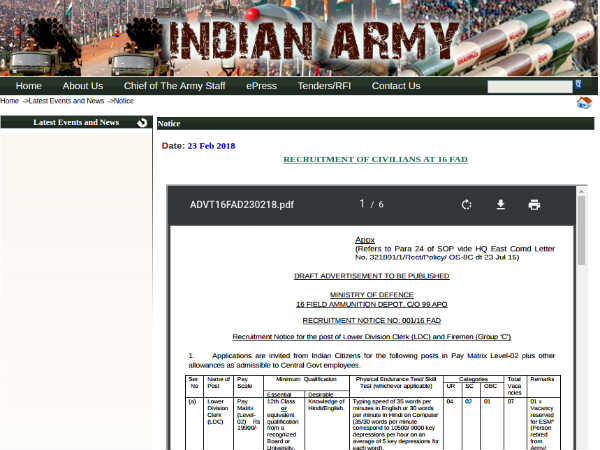Click the scrollbar up arrow in PDF viewer
Viewport: 600px width, 450px height.
582,191
